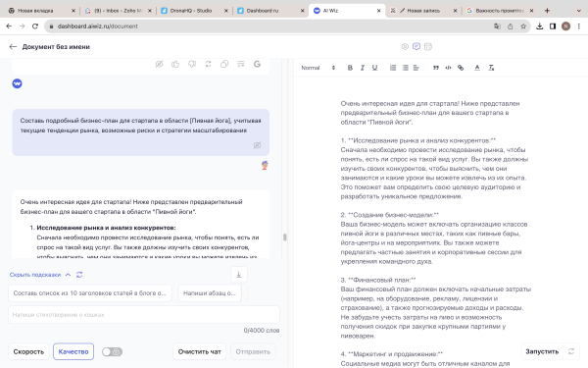The width and height of the screenshot is (588, 368).
Task: Select the chat view mode icon
Action: [x=416, y=46]
